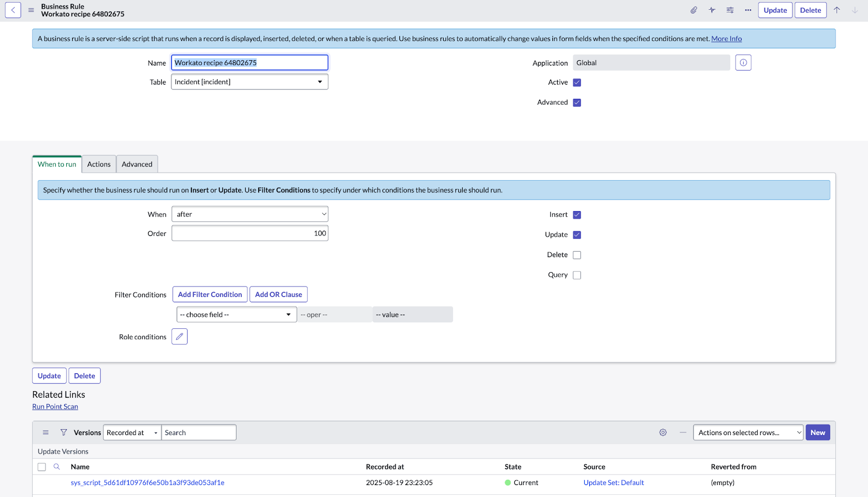
Task: Click the 2025-08-19 23:23:05 cell
Action: 399,482
